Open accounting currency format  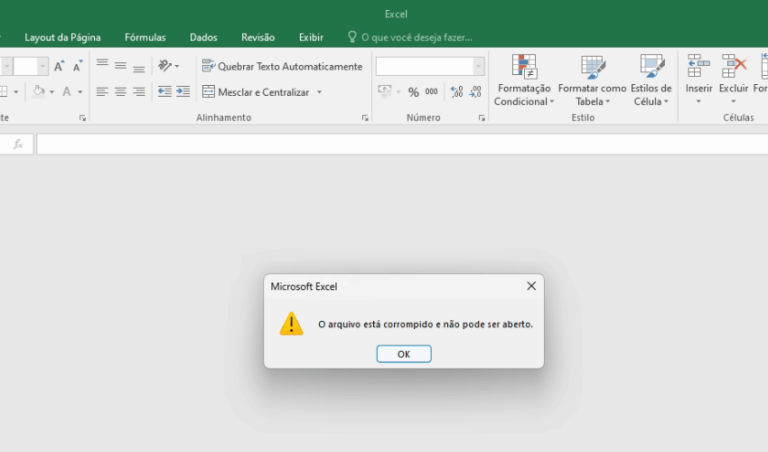385,92
